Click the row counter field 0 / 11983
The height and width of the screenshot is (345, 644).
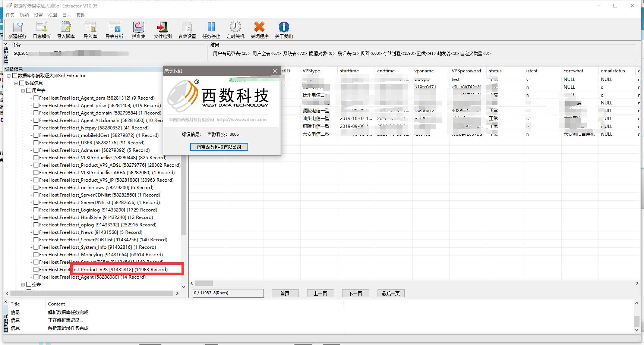coord(228,293)
